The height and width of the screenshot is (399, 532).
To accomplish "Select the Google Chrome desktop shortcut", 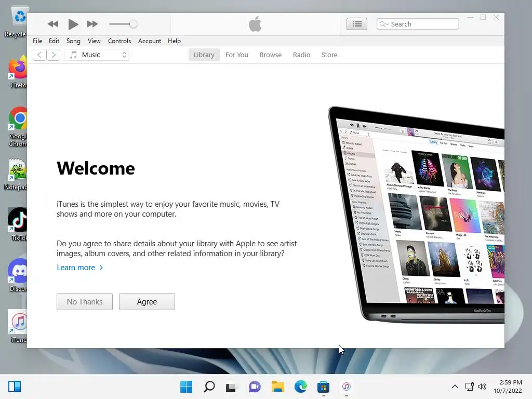I will (18, 127).
